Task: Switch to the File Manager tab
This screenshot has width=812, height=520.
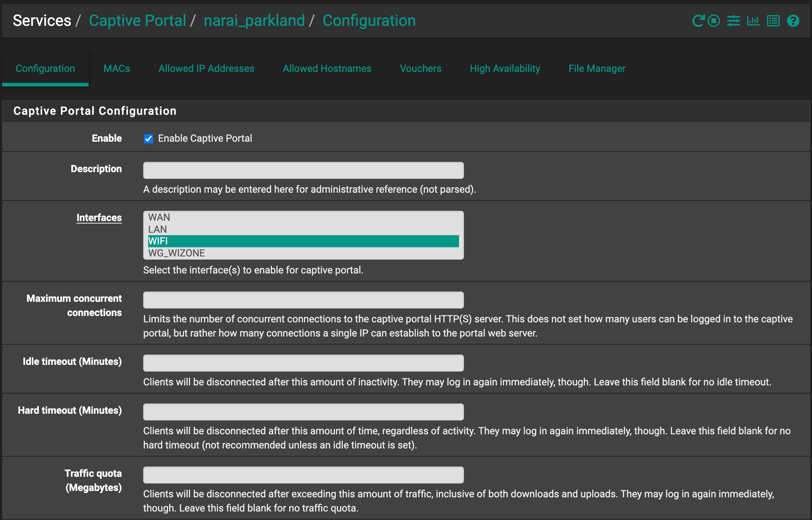Action: point(597,68)
